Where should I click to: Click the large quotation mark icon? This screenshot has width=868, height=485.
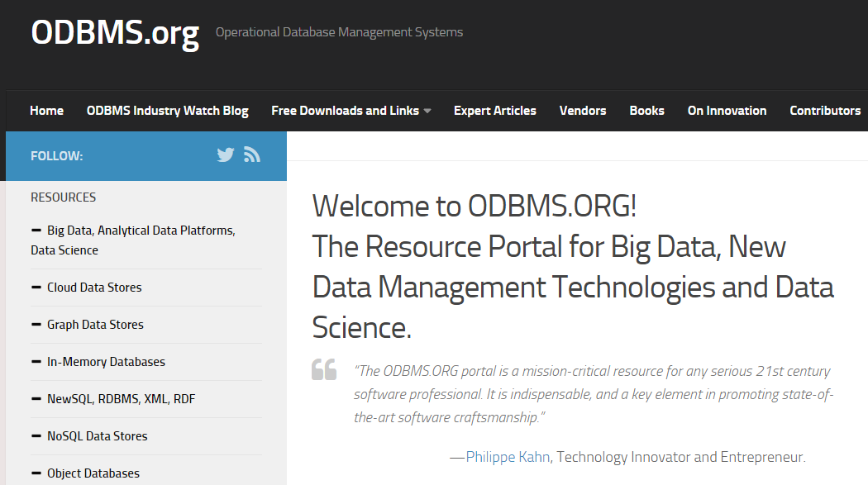(324, 369)
